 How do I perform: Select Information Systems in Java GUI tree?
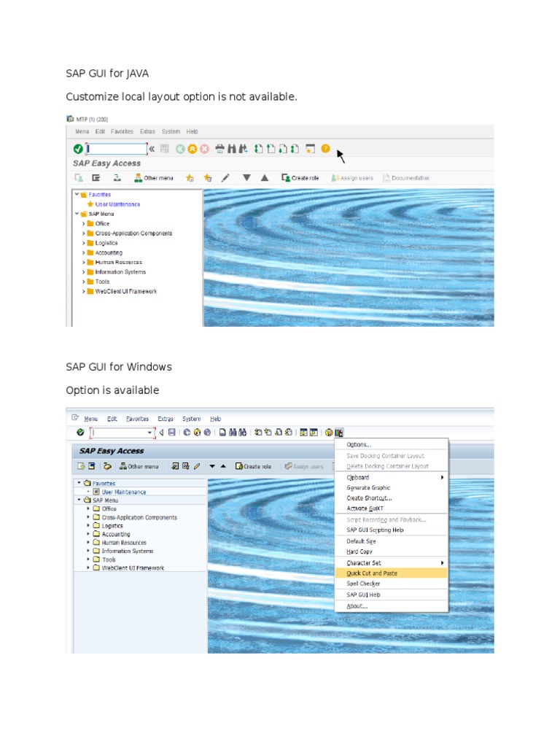[120, 272]
